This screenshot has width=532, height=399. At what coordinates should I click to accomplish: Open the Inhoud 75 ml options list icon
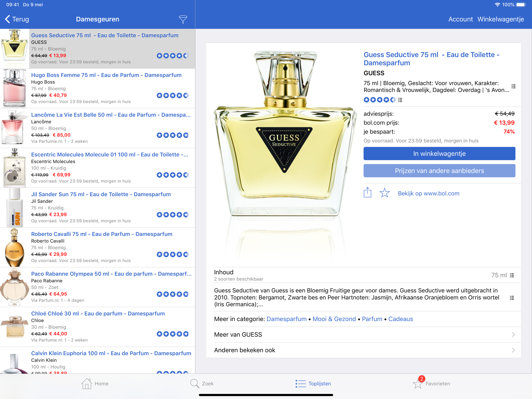pyautogui.click(x=512, y=275)
